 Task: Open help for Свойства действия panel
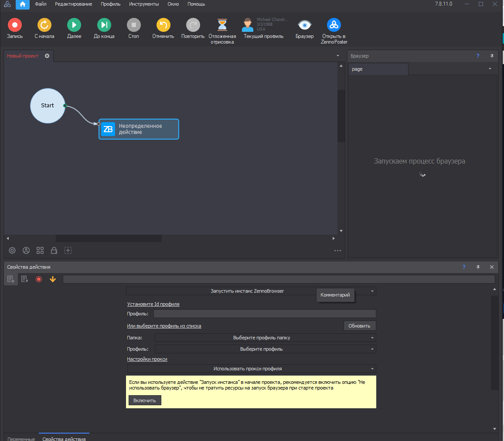[464, 267]
